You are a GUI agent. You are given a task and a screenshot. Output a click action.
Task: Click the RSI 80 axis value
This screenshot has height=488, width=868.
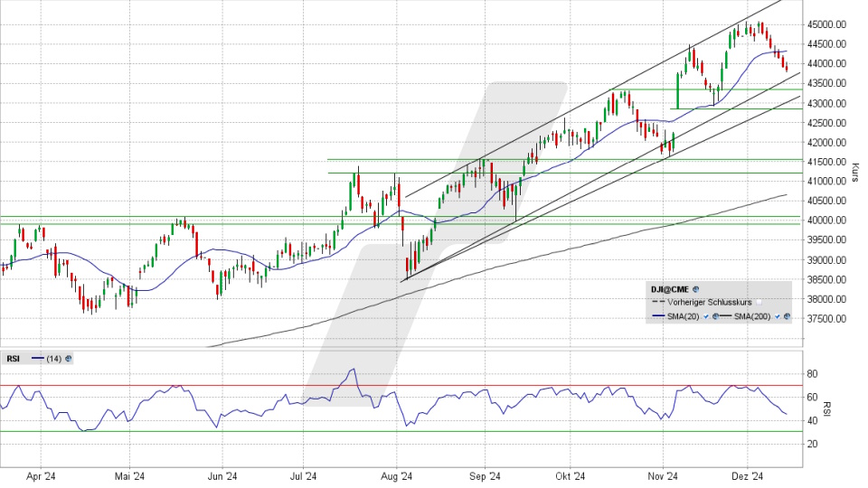pyautogui.click(x=812, y=374)
